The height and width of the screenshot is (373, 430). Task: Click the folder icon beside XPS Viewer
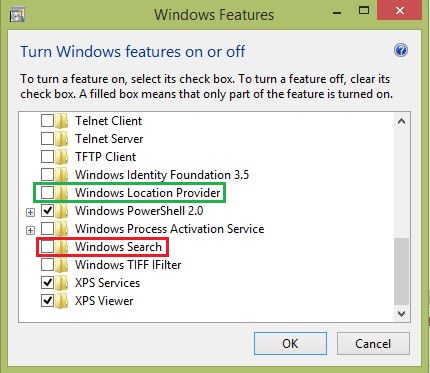pyautogui.click(x=62, y=301)
